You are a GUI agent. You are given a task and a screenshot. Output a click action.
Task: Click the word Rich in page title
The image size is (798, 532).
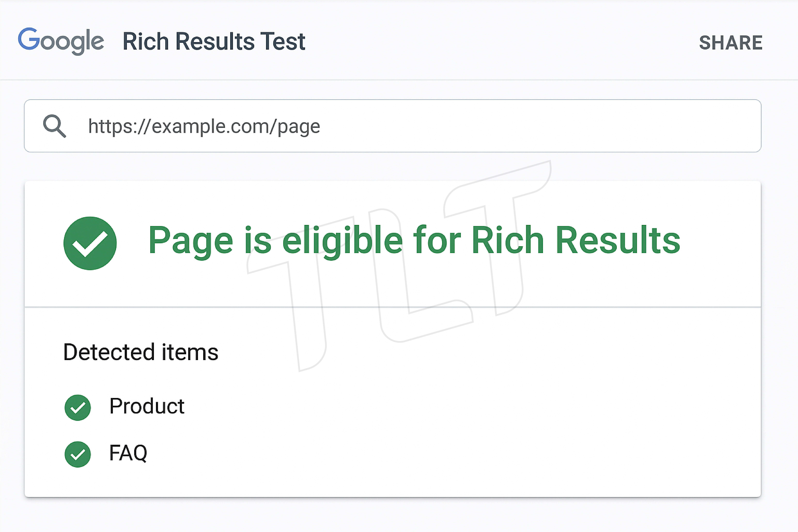pyautogui.click(x=146, y=41)
